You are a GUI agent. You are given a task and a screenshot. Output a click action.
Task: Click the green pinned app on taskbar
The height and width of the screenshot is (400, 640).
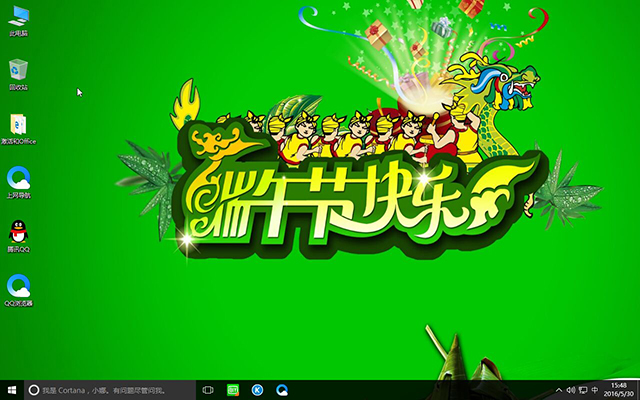point(233,390)
